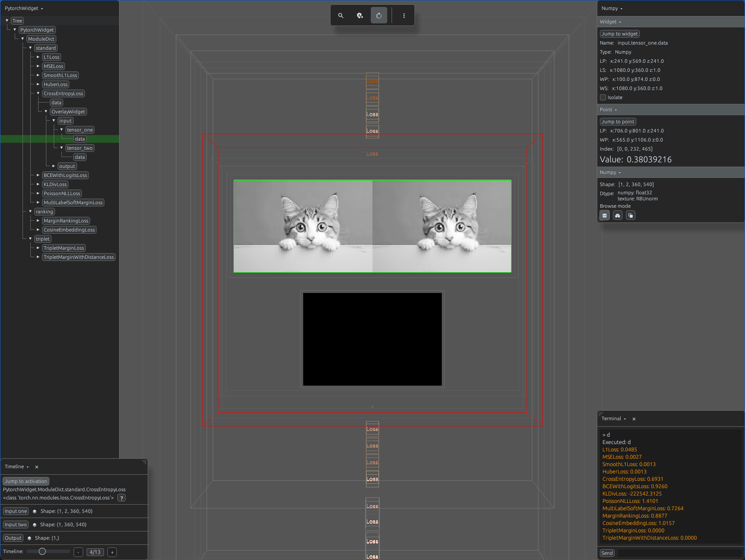This screenshot has width=745, height=560.
Task: Collapse the OverlayWidget tree node
Action: click(x=46, y=112)
